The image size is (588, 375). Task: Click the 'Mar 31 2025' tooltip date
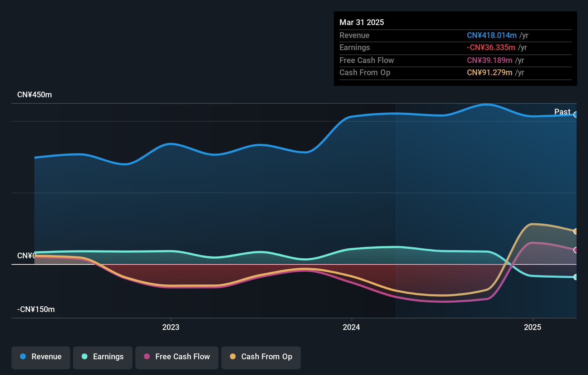point(362,22)
